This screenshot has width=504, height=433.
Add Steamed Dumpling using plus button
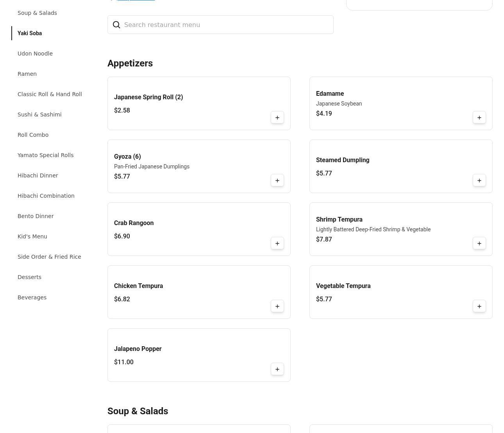pos(479,181)
